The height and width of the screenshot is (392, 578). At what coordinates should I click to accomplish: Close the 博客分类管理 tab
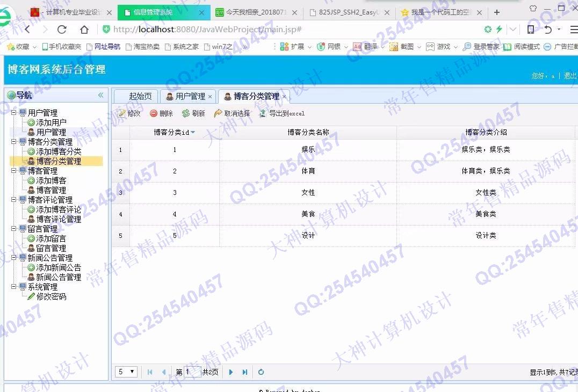(284, 97)
